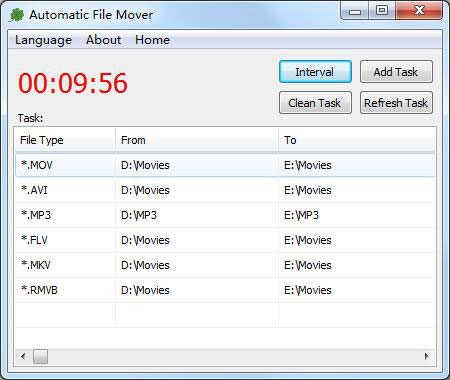Click D:\Movies in the *.FLV row

coord(145,240)
